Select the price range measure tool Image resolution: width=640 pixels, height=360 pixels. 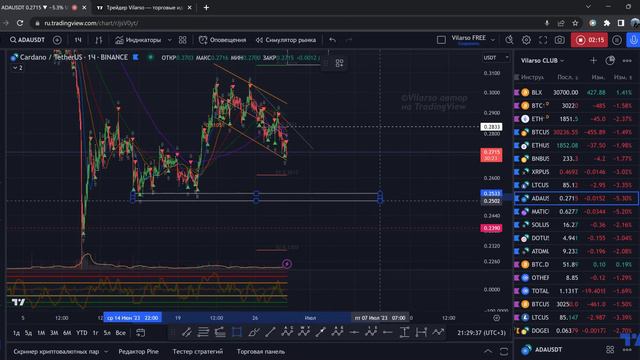421,333
